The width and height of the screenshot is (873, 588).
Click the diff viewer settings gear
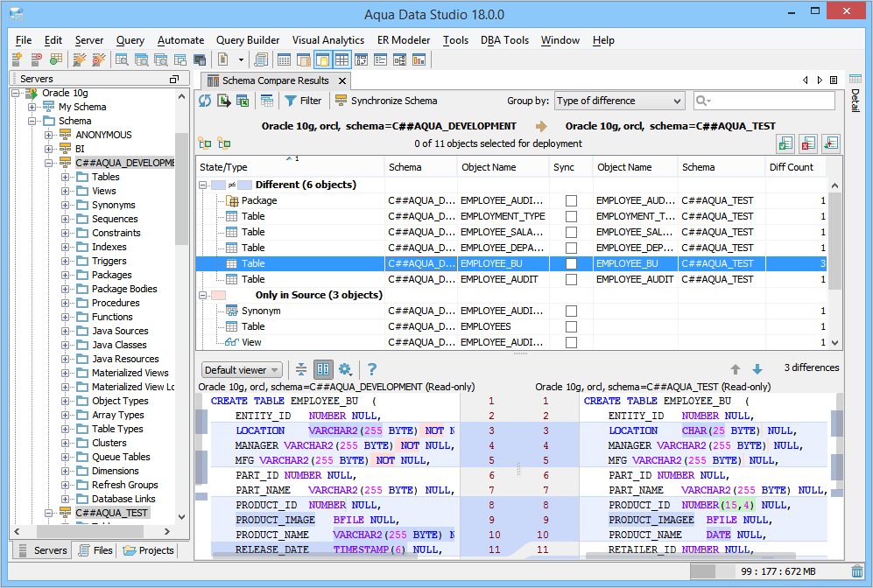[345, 369]
